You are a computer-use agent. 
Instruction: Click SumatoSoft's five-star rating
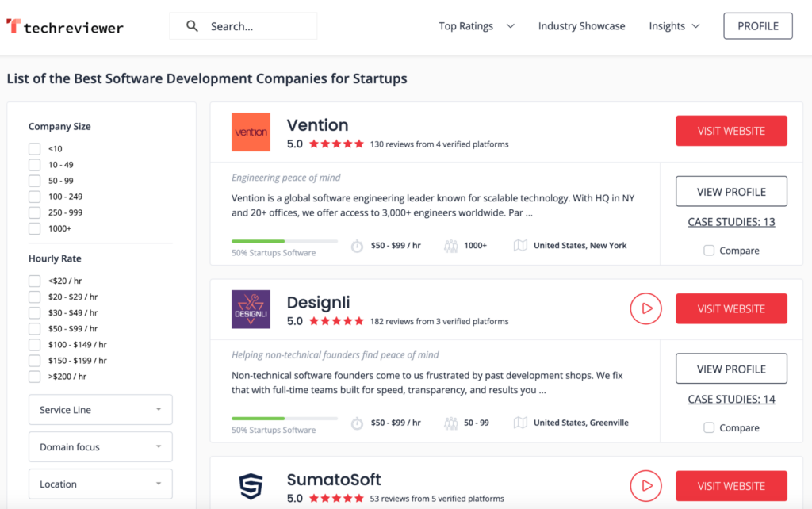click(x=336, y=498)
